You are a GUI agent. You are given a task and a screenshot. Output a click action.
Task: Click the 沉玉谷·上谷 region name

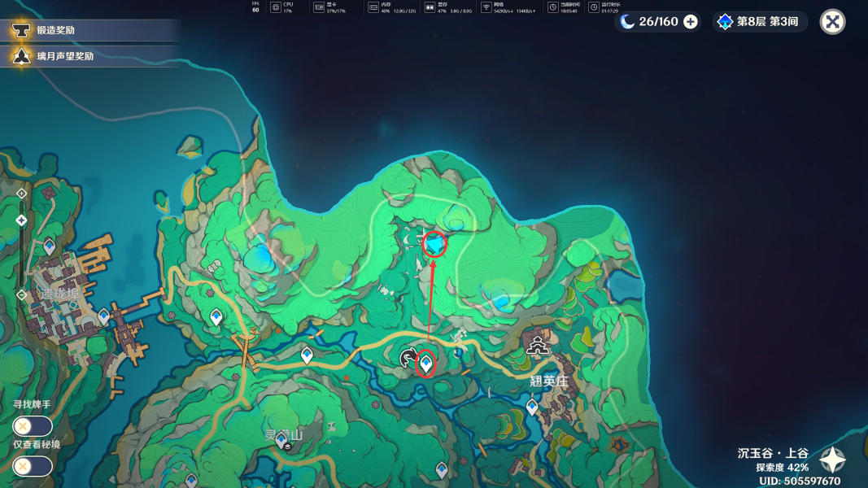click(x=773, y=453)
